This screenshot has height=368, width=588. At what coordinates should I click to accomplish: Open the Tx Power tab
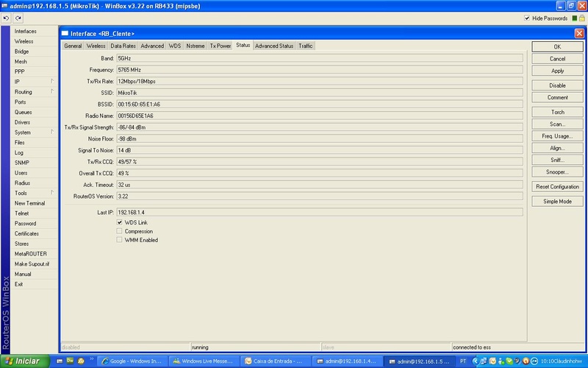pos(220,46)
